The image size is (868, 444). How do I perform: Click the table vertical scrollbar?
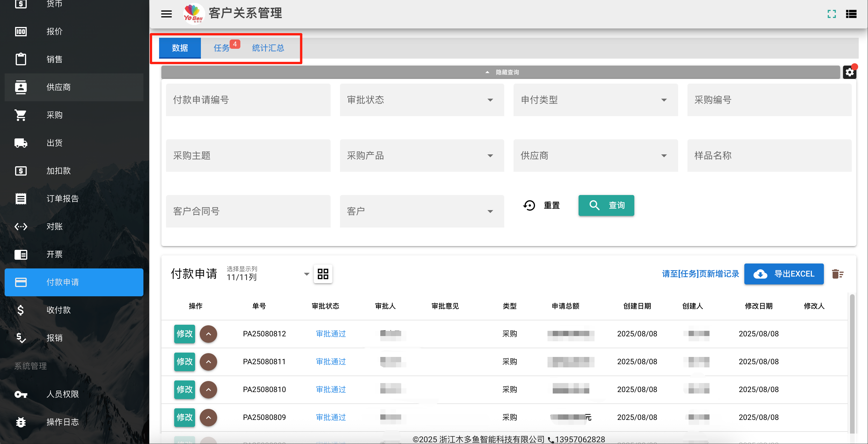click(852, 364)
